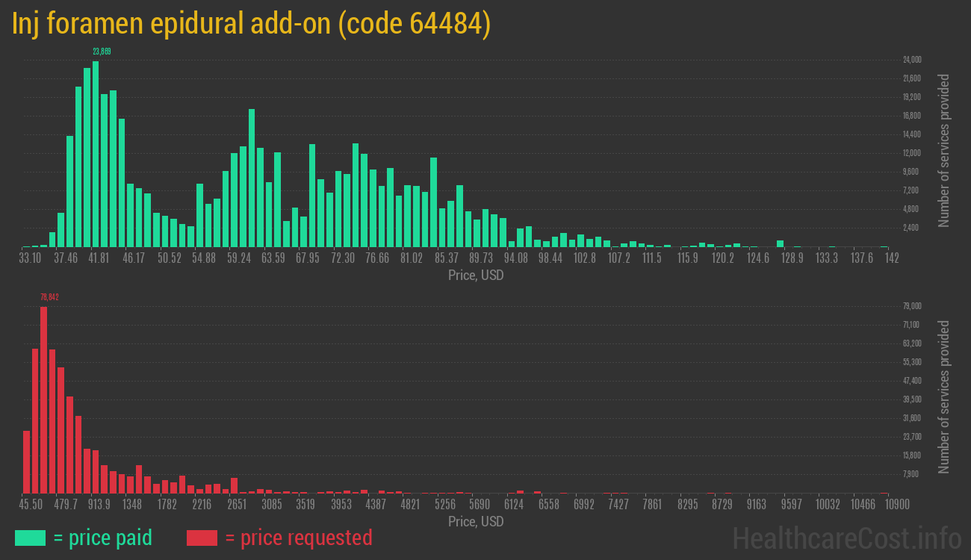Click the '= price paid' legend text
The height and width of the screenshot is (560, 971).
pos(103,538)
